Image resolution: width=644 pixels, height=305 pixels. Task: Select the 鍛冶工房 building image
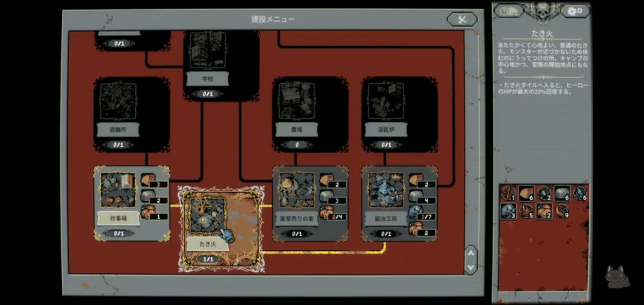386,190
